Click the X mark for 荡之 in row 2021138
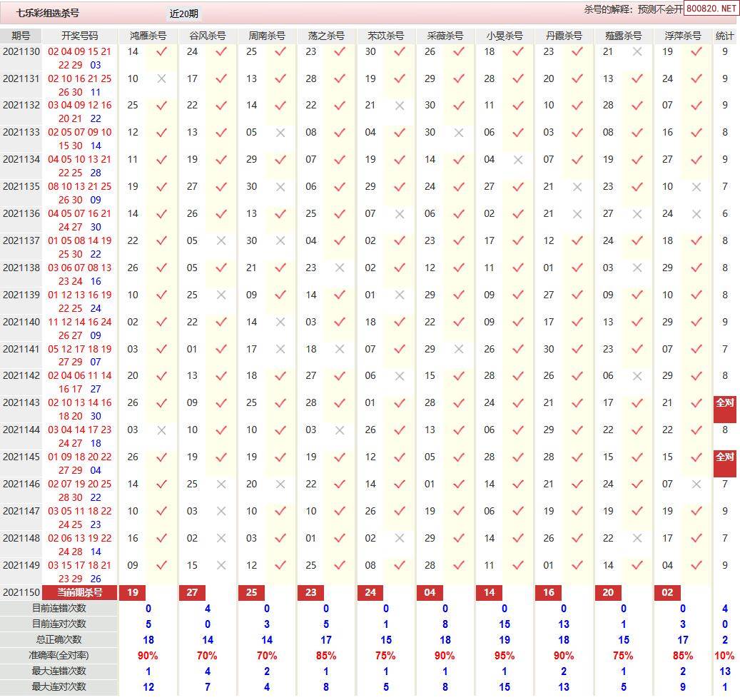The image size is (740, 700). [x=340, y=268]
